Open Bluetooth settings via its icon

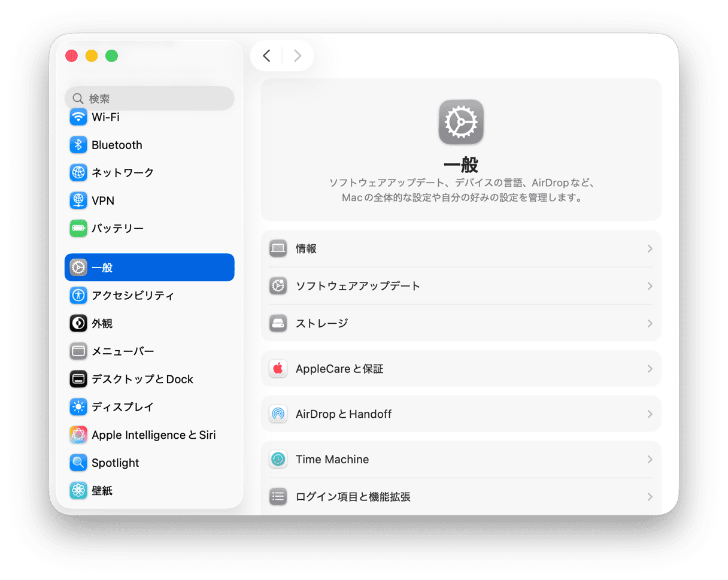[78, 145]
